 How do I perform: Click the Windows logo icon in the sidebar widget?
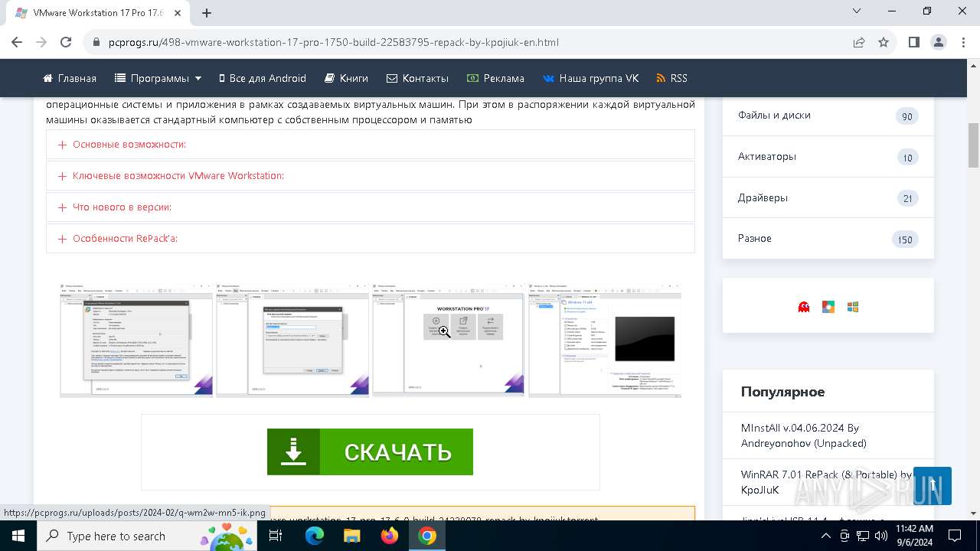click(x=853, y=307)
